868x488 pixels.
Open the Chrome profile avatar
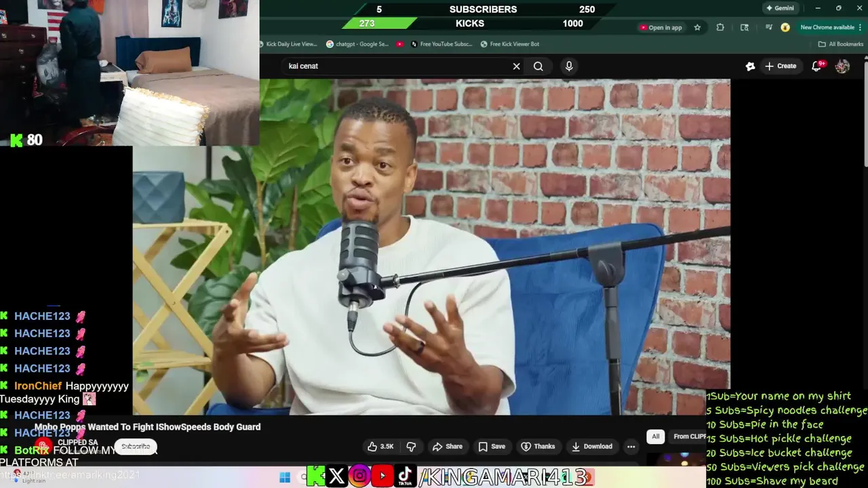point(785,28)
